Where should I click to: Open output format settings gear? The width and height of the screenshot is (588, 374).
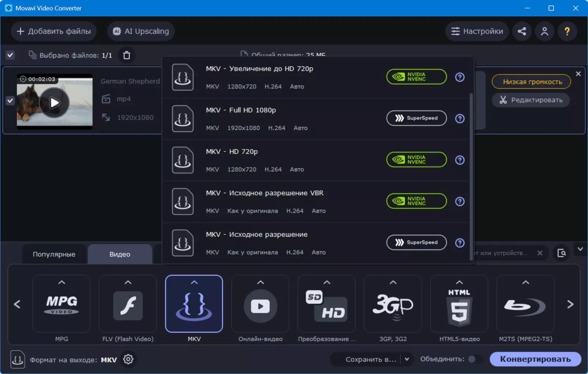[128, 359]
